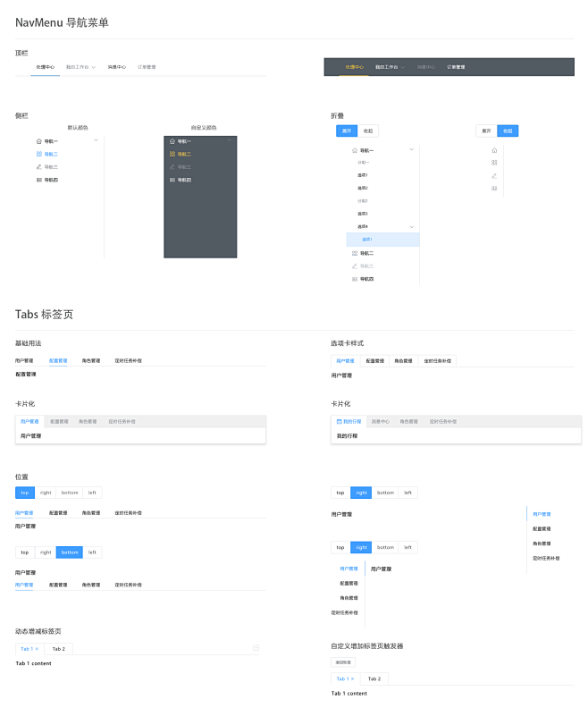Click the calendar icon on the 我的行程 card tab
Image resolution: width=588 pixels, height=708 pixels.
(x=340, y=421)
